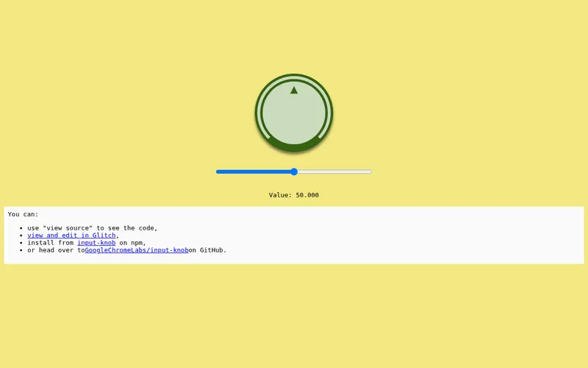Click the "on GitHub." text
The height and width of the screenshot is (368, 588).
(x=207, y=250)
